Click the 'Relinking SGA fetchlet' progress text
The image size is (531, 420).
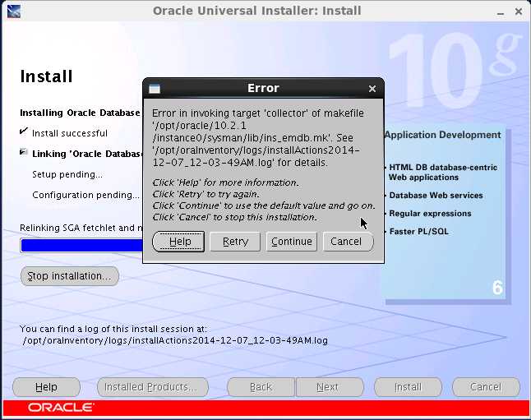pos(81,228)
